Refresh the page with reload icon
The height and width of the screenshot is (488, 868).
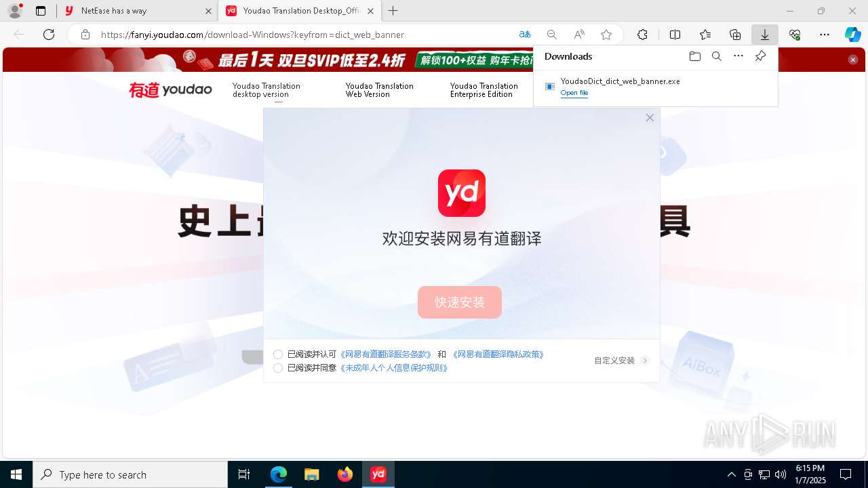pos(49,35)
